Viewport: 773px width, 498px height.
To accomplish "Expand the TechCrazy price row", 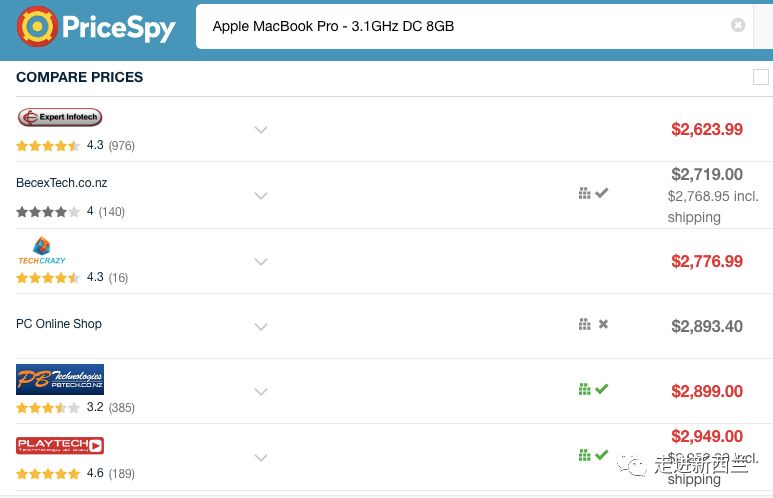I will coord(261,262).
